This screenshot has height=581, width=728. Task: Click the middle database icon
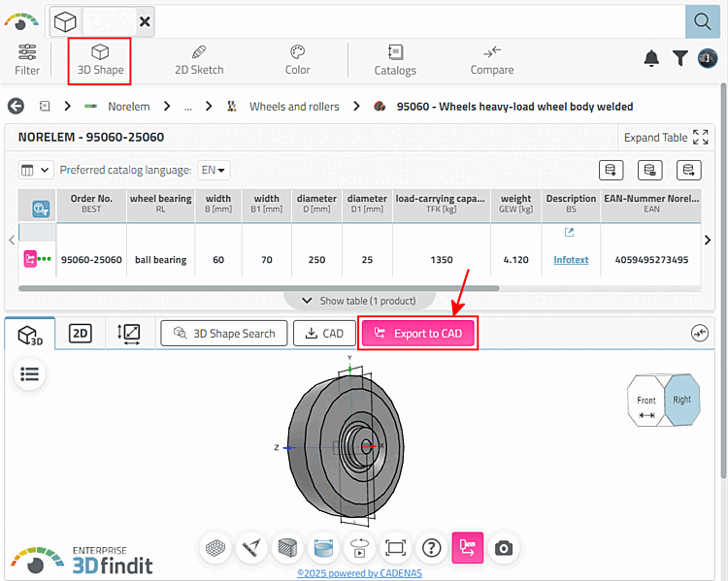649,171
